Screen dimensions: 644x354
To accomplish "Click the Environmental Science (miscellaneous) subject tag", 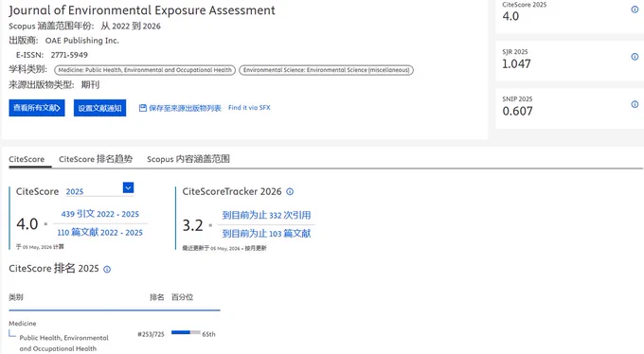I will pos(326,70).
